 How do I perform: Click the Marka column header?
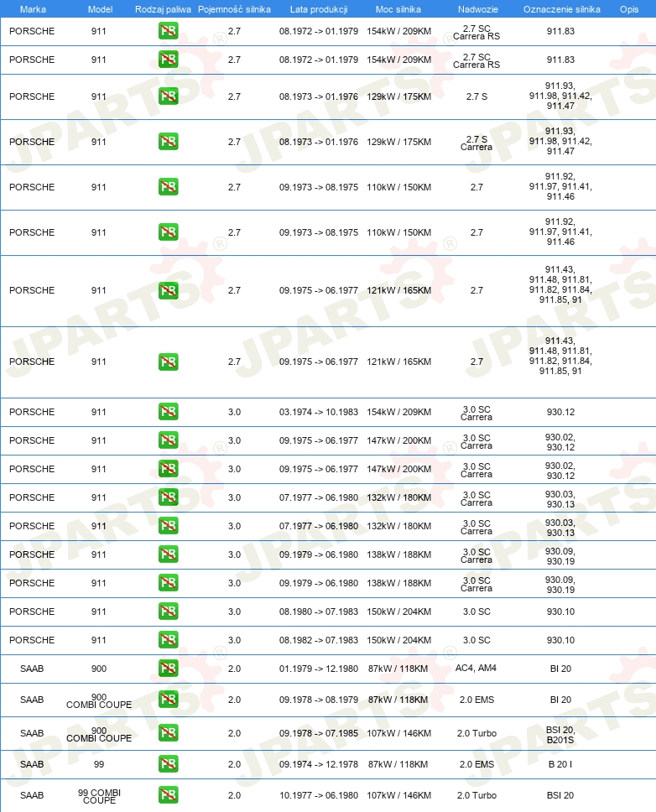pos(33,9)
